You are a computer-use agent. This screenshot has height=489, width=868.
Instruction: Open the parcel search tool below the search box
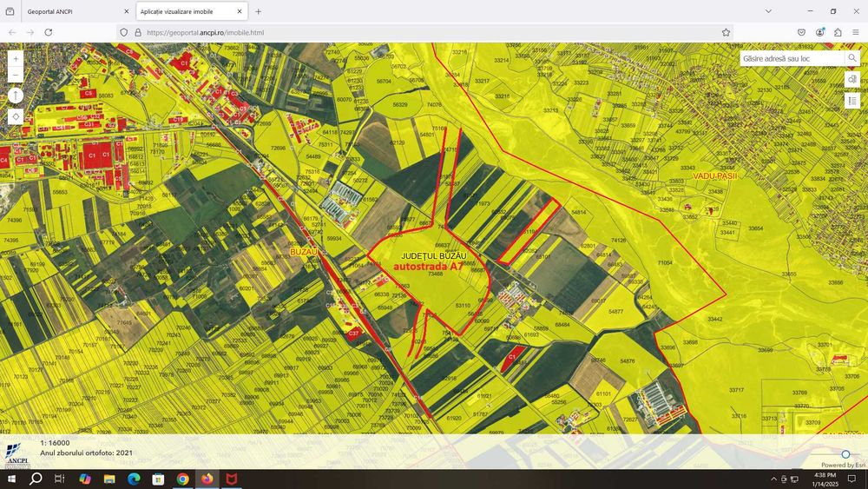(x=852, y=79)
